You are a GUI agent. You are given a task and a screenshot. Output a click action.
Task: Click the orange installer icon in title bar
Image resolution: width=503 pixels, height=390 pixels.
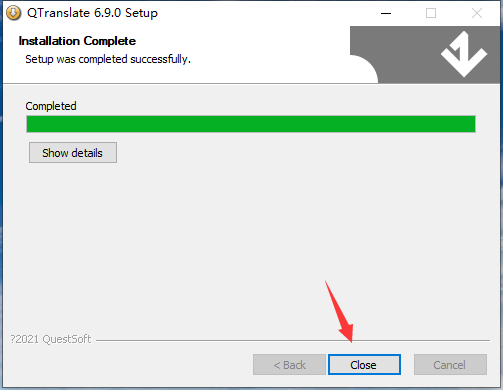tap(14, 13)
